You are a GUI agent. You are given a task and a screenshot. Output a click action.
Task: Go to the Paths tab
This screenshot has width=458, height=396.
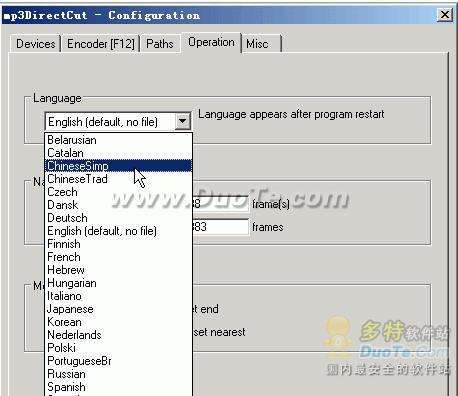tap(160, 44)
